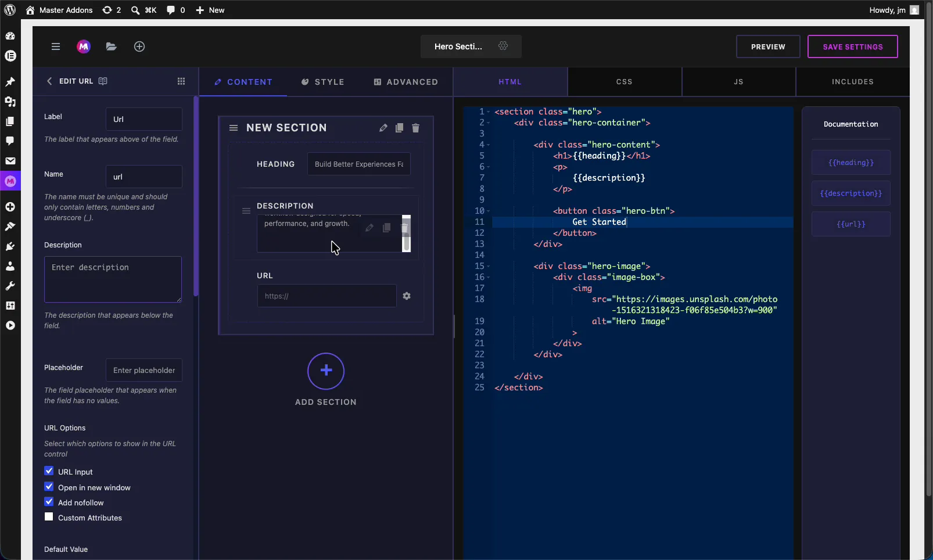The image size is (933, 560).
Task: Switch to the Style tab
Action: (323, 82)
